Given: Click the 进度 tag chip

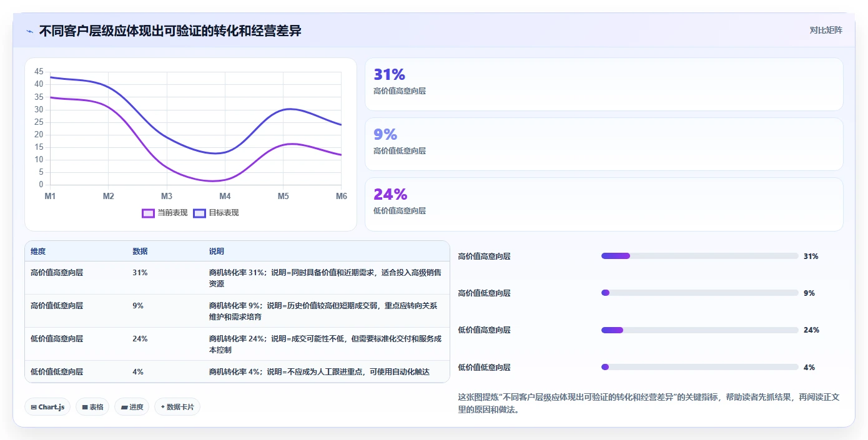Looking at the screenshot, I should point(132,407).
